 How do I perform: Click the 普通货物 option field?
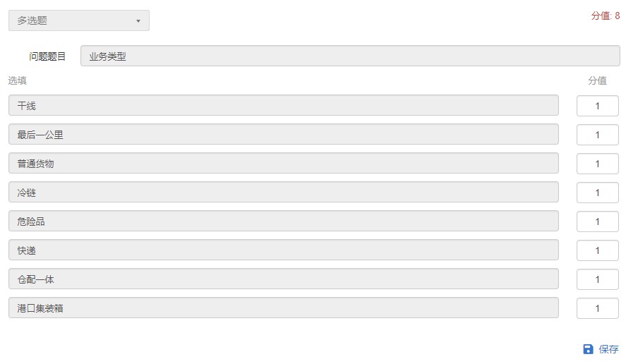point(283,164)
